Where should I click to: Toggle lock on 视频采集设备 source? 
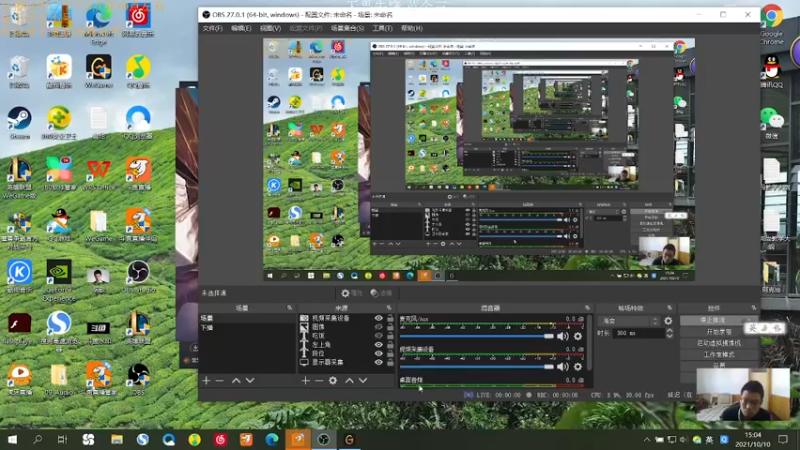coord(390,318)
